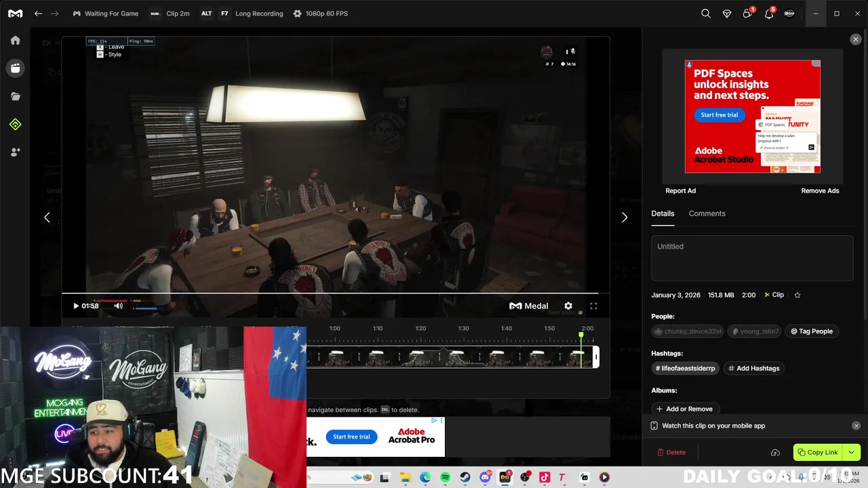This screenshot has width=868, height=488.
Task: Go to the previous clip with left arrow
Action: point(47,218)
